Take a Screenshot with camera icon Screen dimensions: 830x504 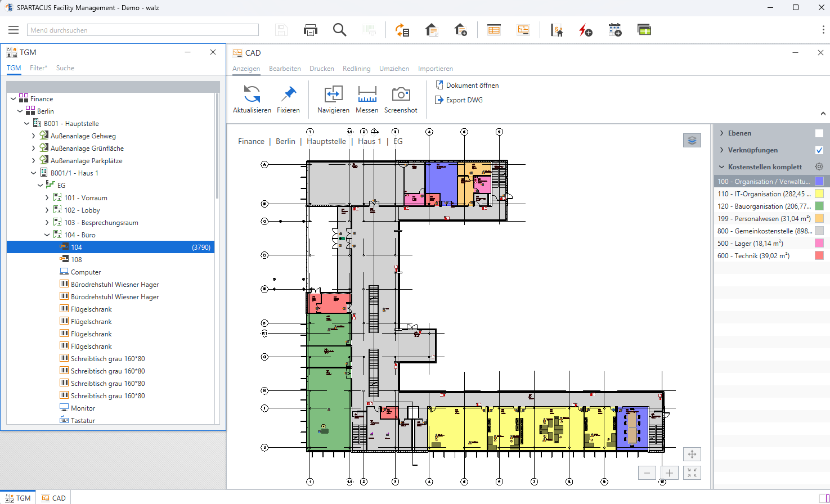tap(401, 94)
